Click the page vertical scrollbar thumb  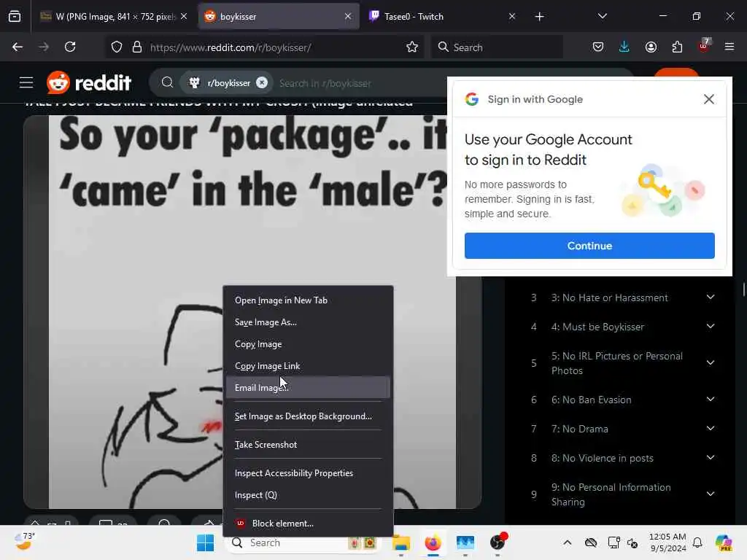[743, 289]
